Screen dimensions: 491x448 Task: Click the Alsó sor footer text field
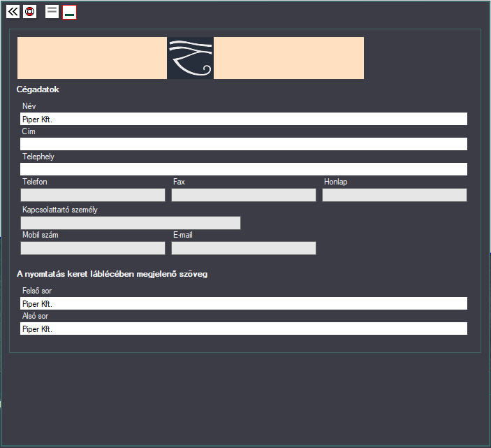tap(244, 328)
